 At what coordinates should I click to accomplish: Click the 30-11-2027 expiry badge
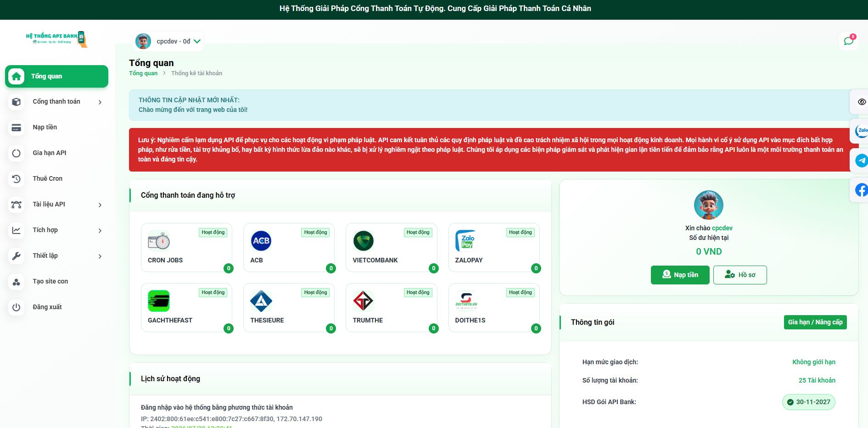809,402
